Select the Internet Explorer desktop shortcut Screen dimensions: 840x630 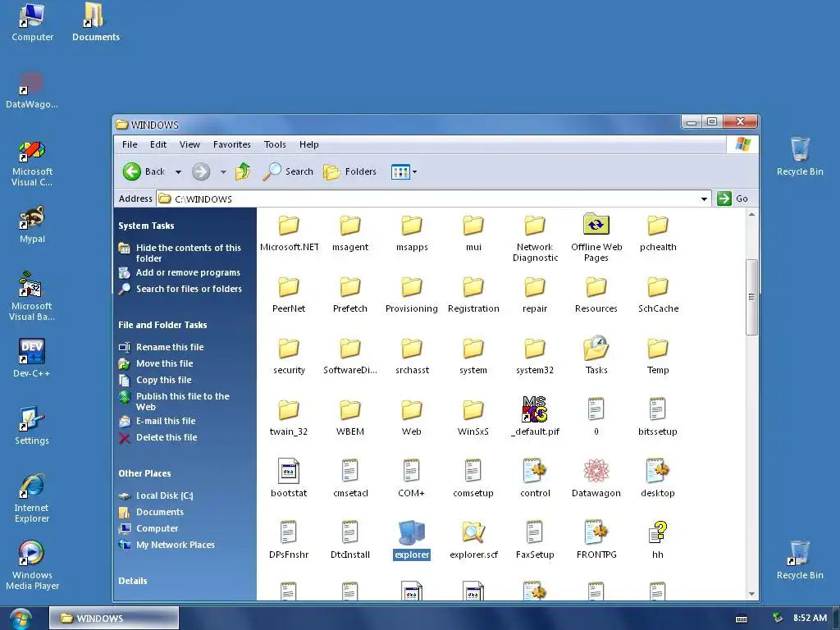[x=32, y=498]
